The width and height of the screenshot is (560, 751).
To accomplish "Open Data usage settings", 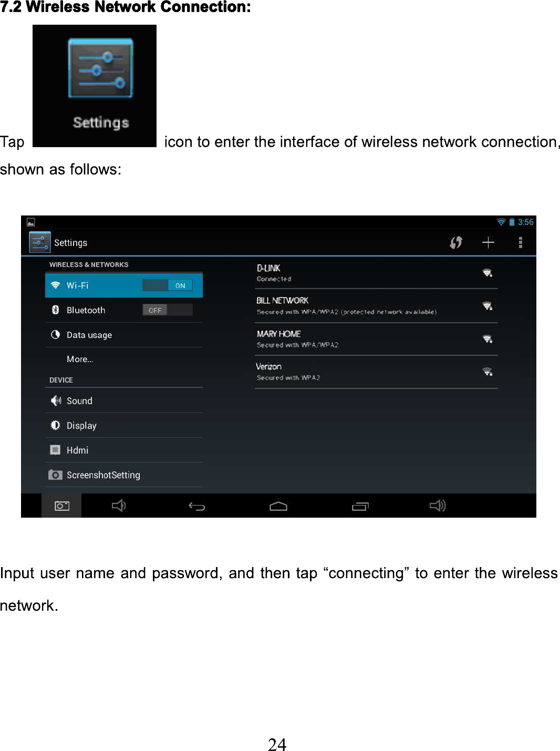I will [x=124, y=335].
